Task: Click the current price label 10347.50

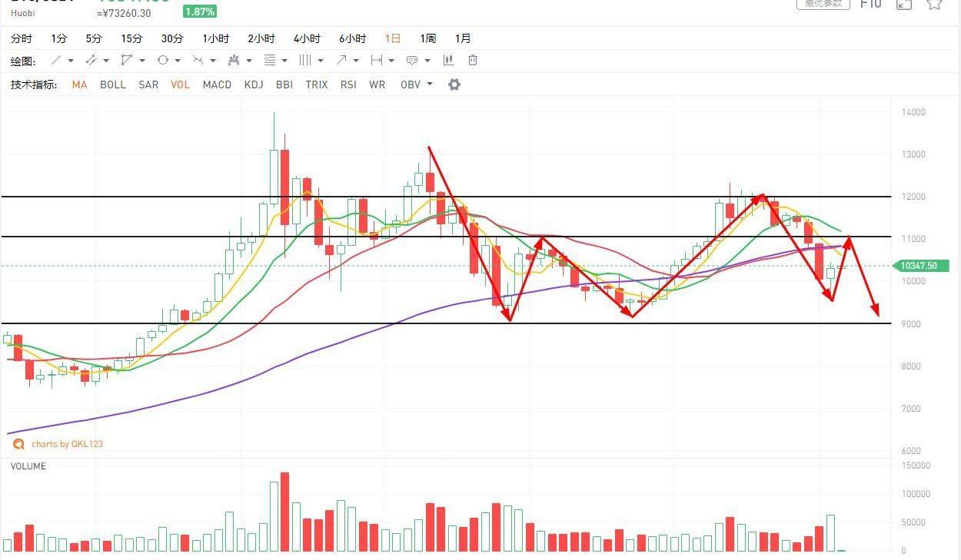Action: pyautogui.click(x=919, y=266)
